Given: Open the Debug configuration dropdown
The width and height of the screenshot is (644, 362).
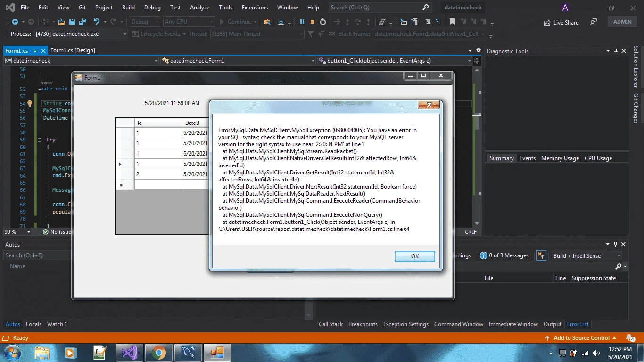Looking at the screenshot, I should pyautogui.click(x=145, y=22).
